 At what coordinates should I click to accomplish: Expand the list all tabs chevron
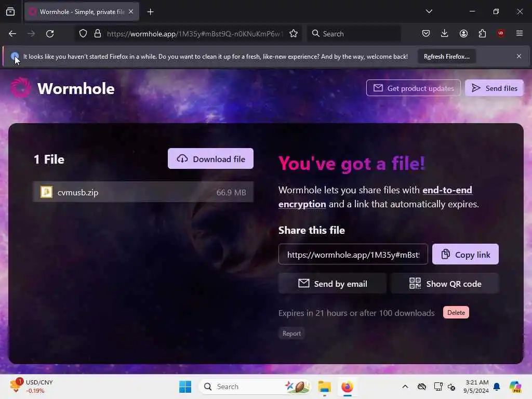429,11
